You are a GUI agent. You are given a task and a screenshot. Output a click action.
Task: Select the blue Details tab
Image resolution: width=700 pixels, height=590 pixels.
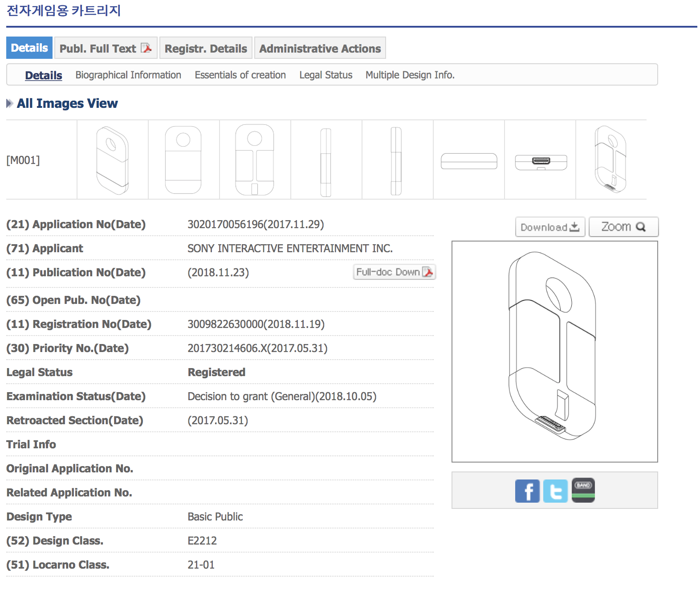point(29,48)
